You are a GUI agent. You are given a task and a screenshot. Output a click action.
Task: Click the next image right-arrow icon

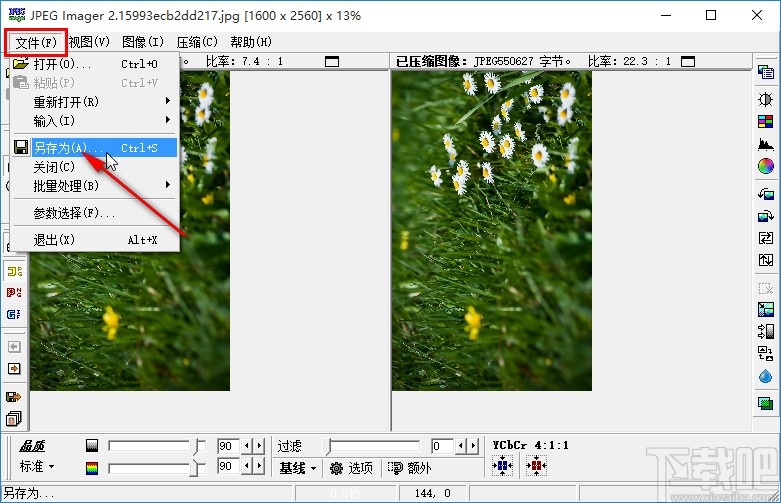pyautogui.click(x=14, y=369)
